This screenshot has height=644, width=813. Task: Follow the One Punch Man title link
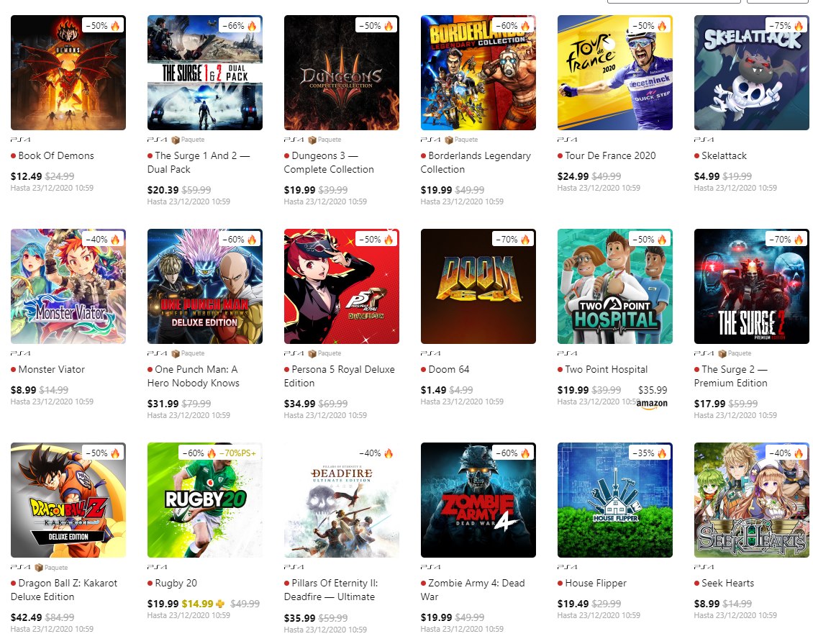coord(194,376)
